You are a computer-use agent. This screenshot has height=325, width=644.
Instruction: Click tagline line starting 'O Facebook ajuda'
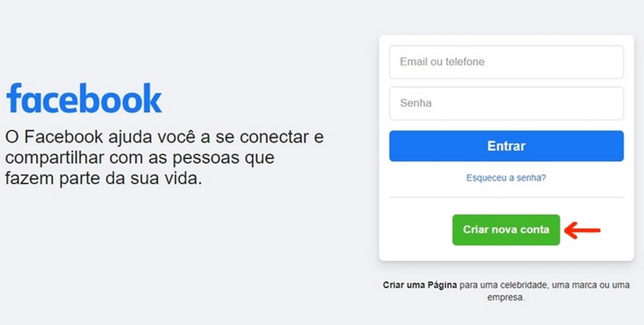164,138
